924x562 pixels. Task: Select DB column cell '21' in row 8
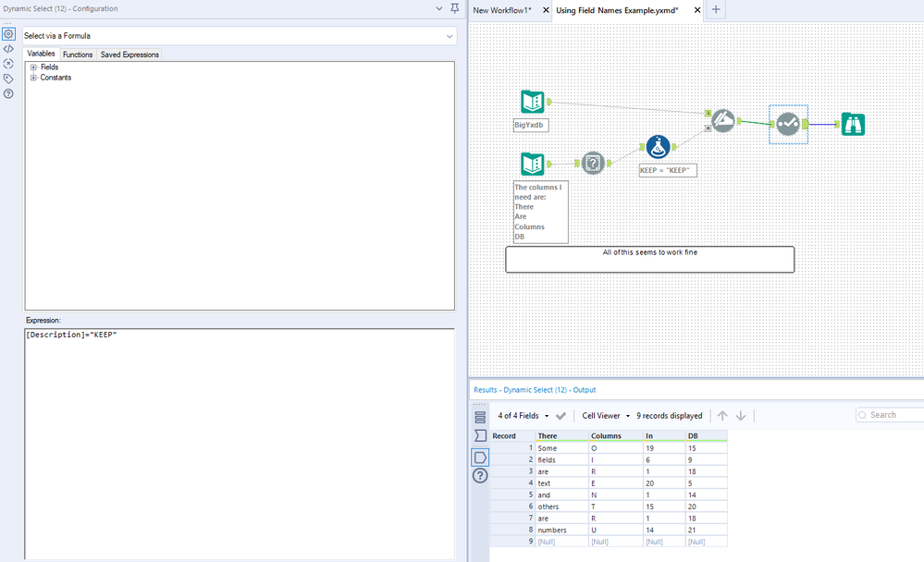pyautogui.click(x=707, y=531)
